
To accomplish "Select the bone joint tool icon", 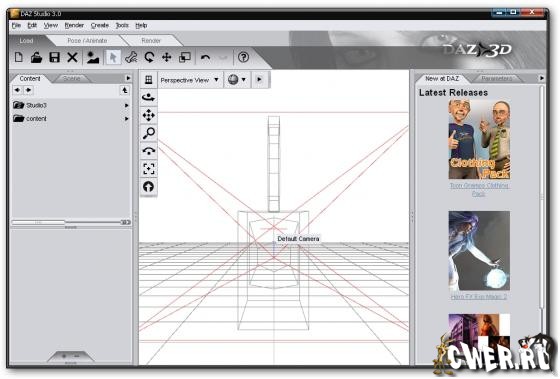I will click(x=131, y=57).
